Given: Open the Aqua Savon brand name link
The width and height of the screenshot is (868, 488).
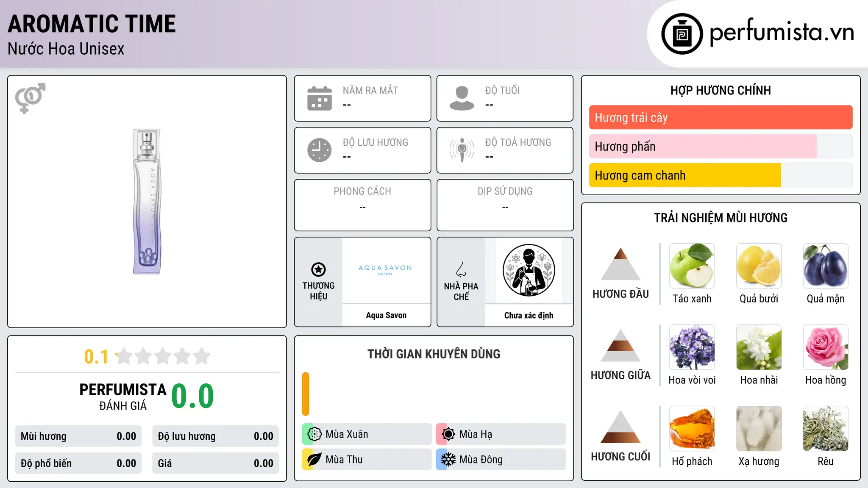Looking at the screenshot, I should coord(386,315).
